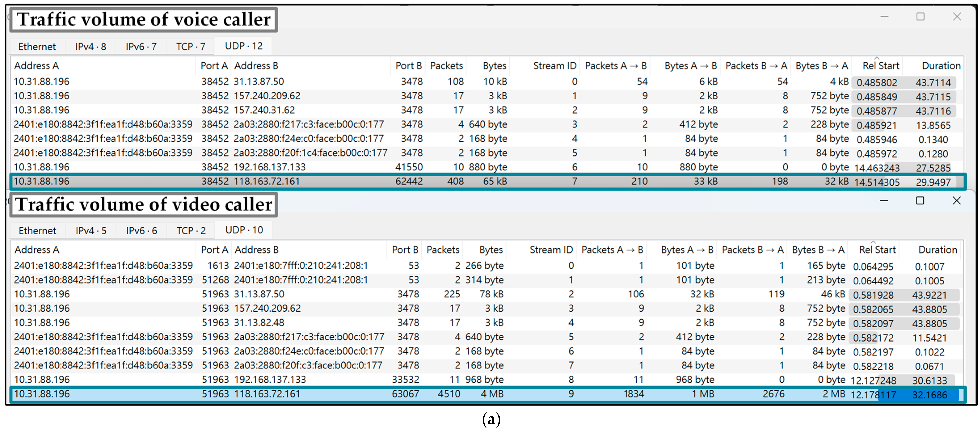Image resolution: width=980 pixels, height=429 pixels.
Task: Minimize the video caller window
Action: tap(884, 201)
